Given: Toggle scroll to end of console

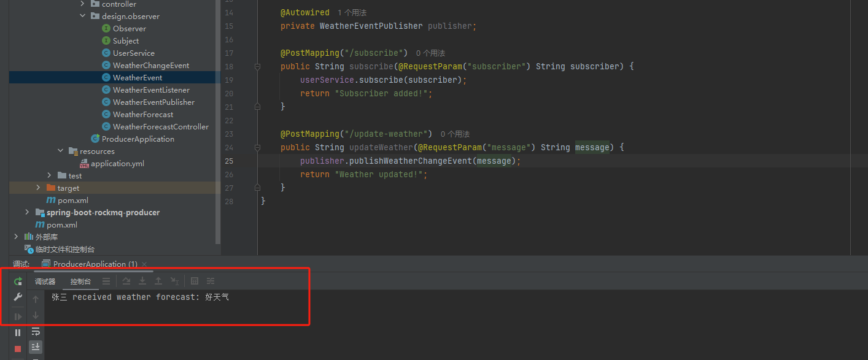Looking at the screenshot, I should pyautogui.click(x=36, y=347).
